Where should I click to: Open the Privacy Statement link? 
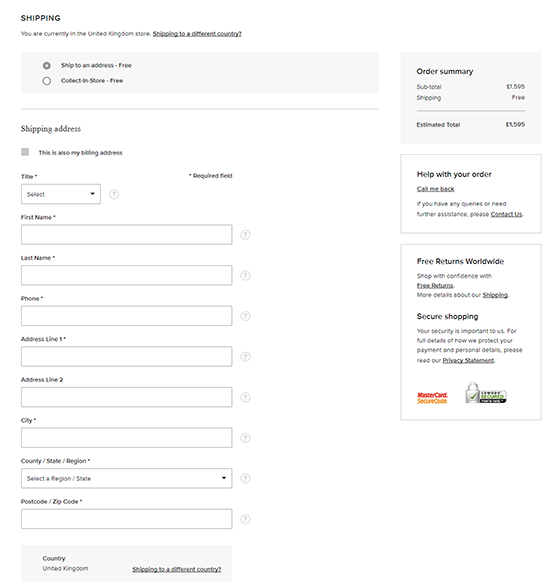468,360
